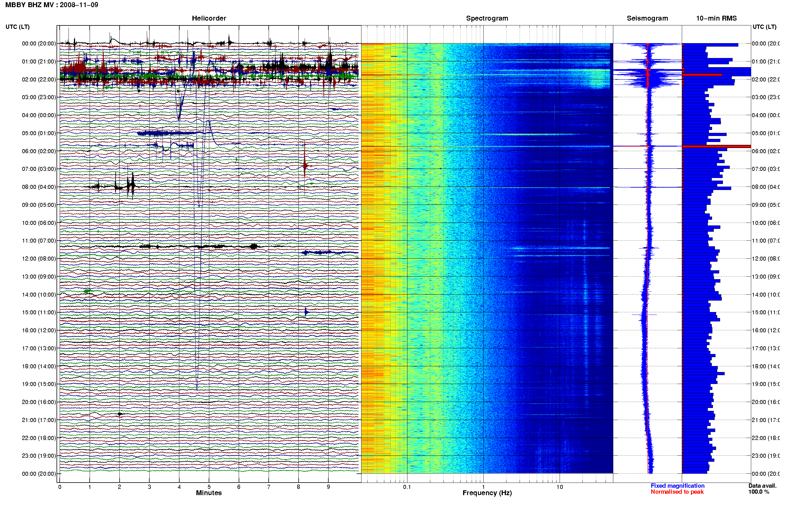Click the '22:00 (18:00)' left time label

pyautogui.click(x=39, y=438)
